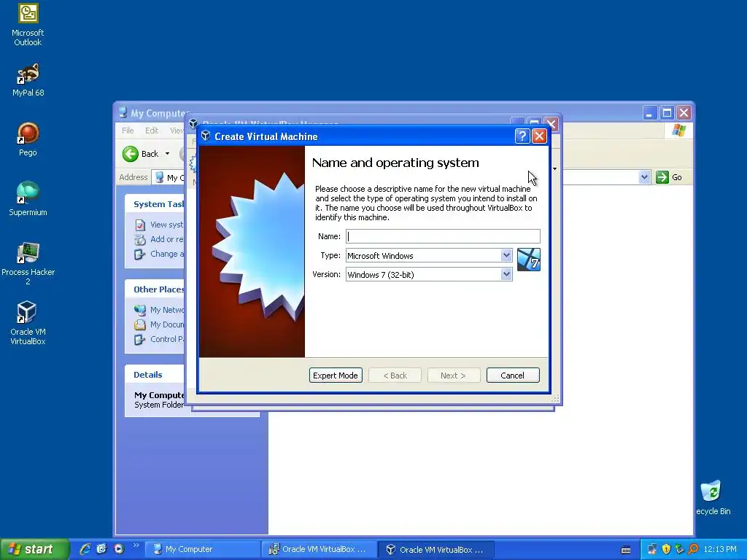This screenshot has width=747, height=560.
Task: Open My Network Places link
Action: coord(167,310)
